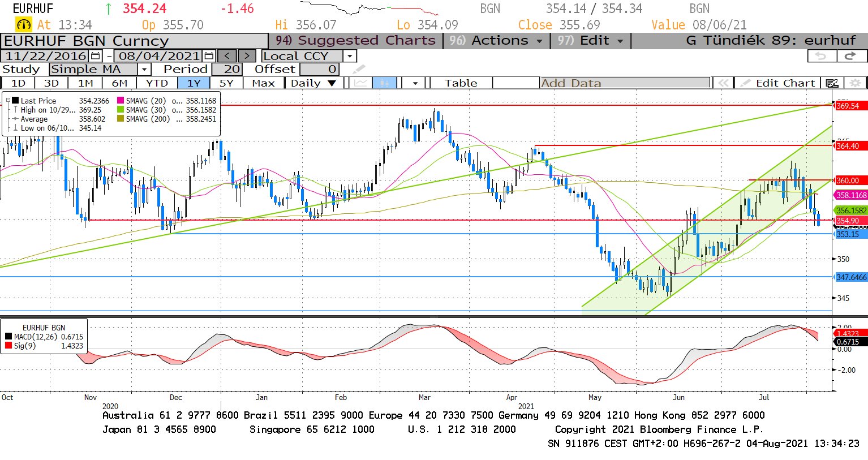Collapse the Last Price legend tree

pyautogui.click(x=8, y=101)
